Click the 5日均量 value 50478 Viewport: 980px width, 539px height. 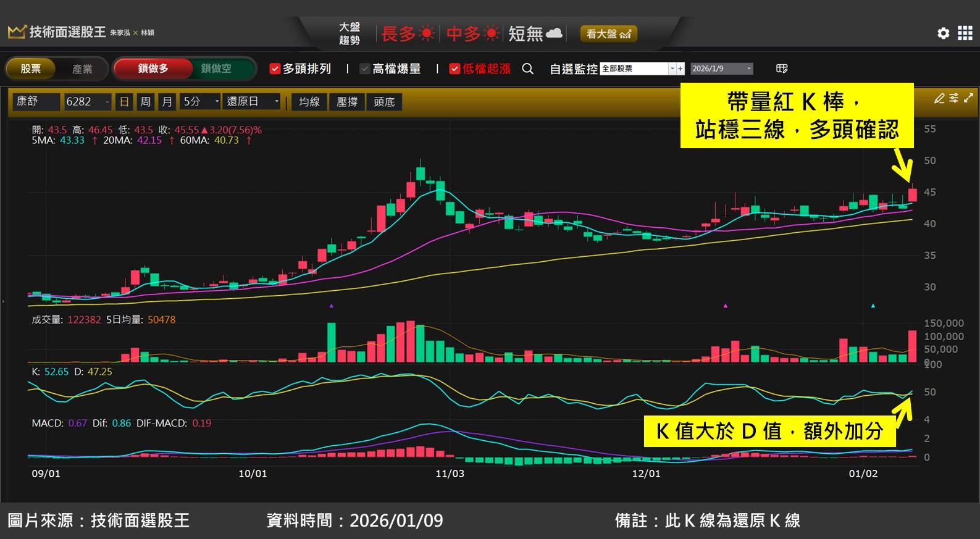click(x=161, y=320)
